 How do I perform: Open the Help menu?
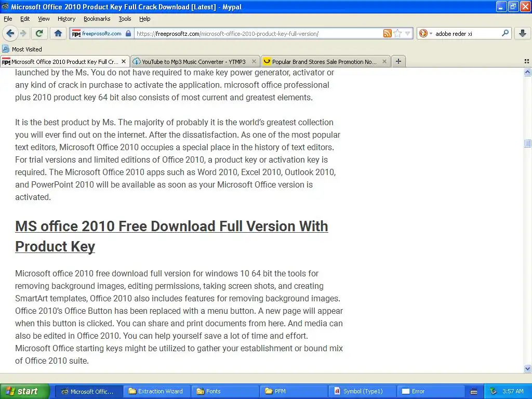click(x=144, y=19)
